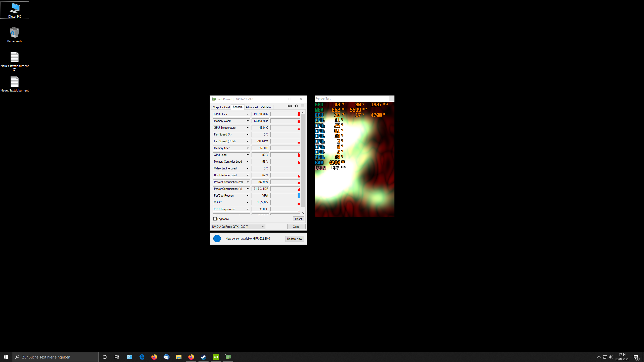
Task: Click the GPU-Z refresh icon
Action: tap(296, 106)
